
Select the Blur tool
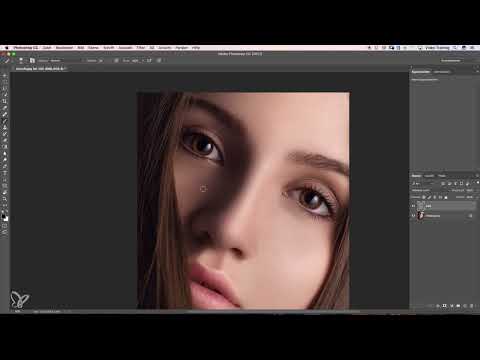pos(5,153)
